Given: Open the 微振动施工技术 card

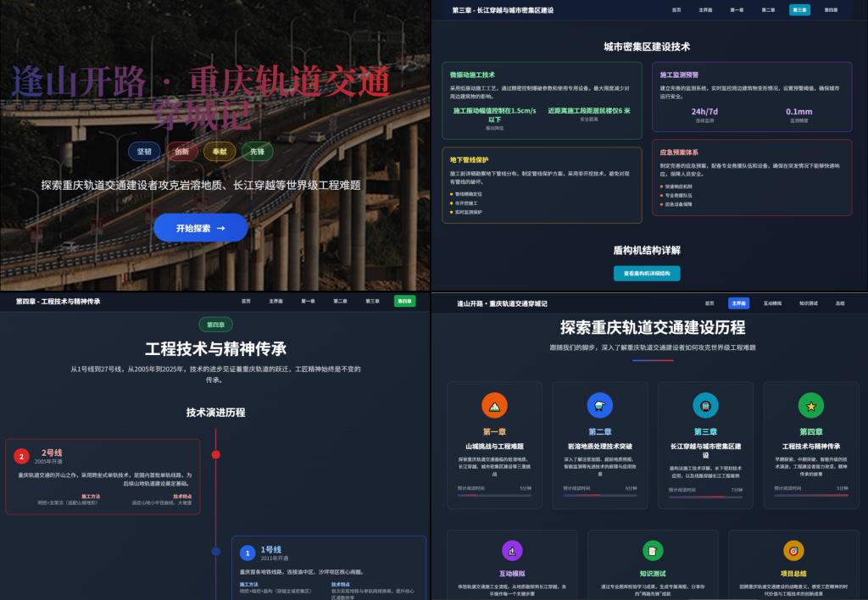Looking at the screenshot, I should click(x=542, y=100).
